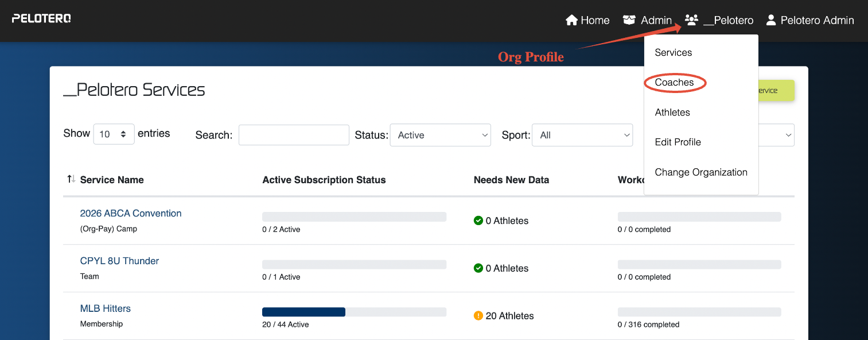Choose Change Organization in the menu

click(701, 172)
